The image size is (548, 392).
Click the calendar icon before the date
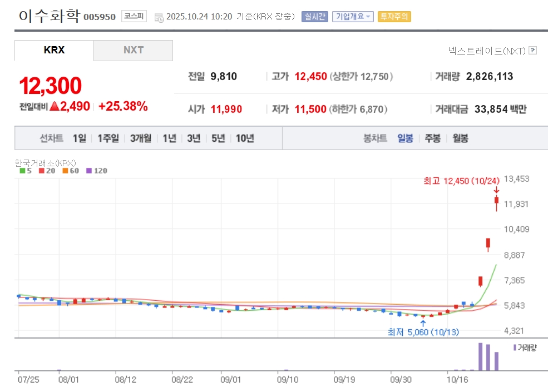(x=159, y=17)
